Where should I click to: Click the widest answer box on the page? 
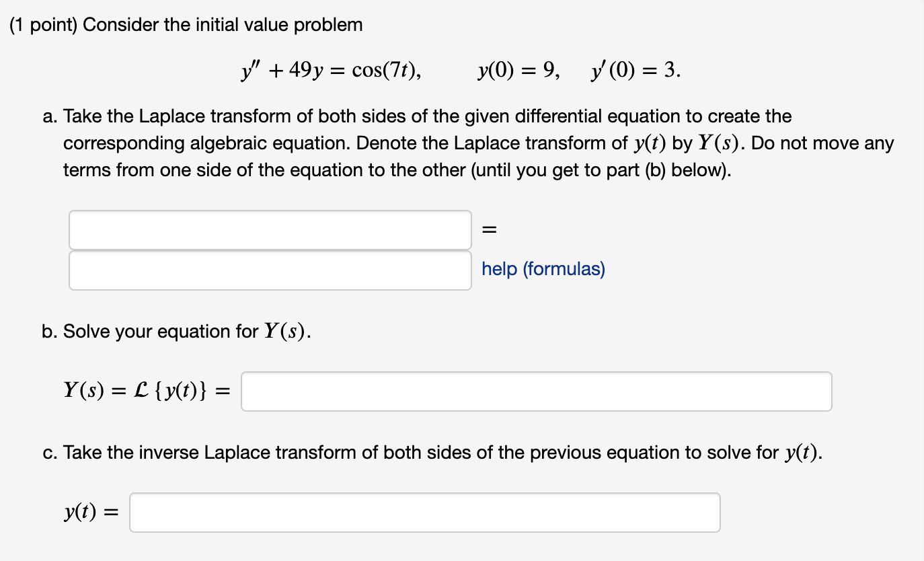pos(535,391)
